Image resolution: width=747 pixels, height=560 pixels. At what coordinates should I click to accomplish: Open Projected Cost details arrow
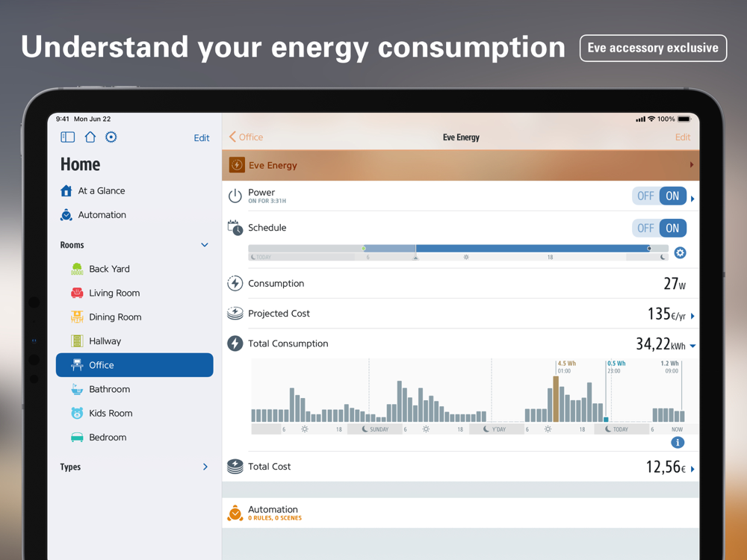coord(692,316)
